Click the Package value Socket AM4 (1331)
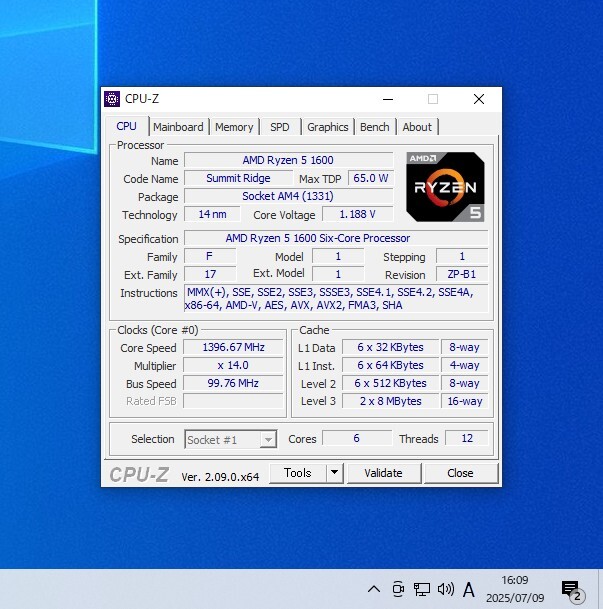This screenshot has height=609, width=603. pos(288,196)
